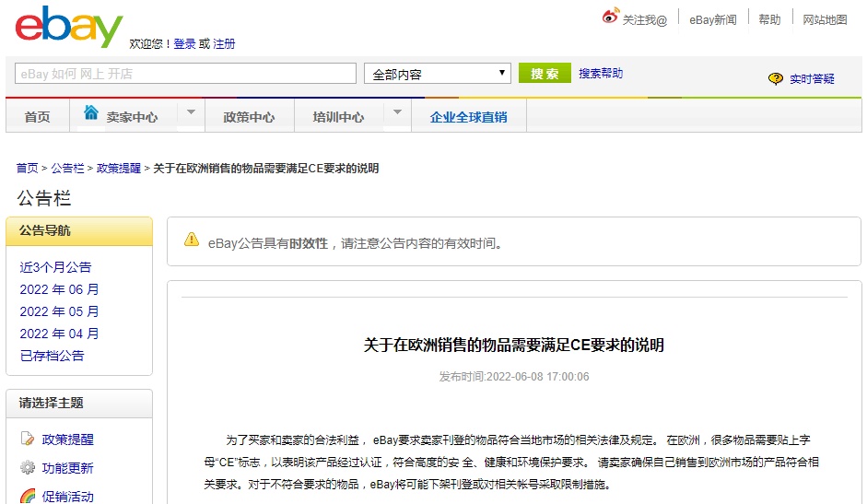Open the 企业全球直销 navigation tab

click(x=468, y=117)
